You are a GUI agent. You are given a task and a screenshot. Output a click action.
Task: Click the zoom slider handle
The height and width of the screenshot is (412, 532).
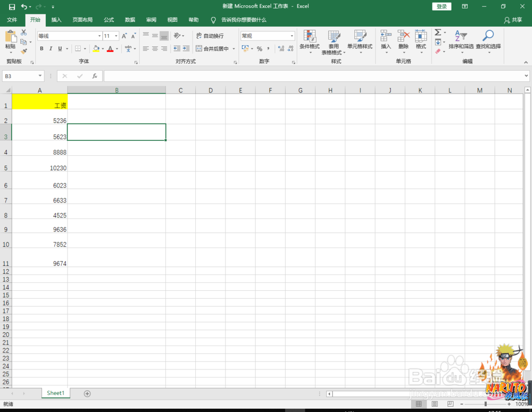pyautogui.click(x=486, y=404)
